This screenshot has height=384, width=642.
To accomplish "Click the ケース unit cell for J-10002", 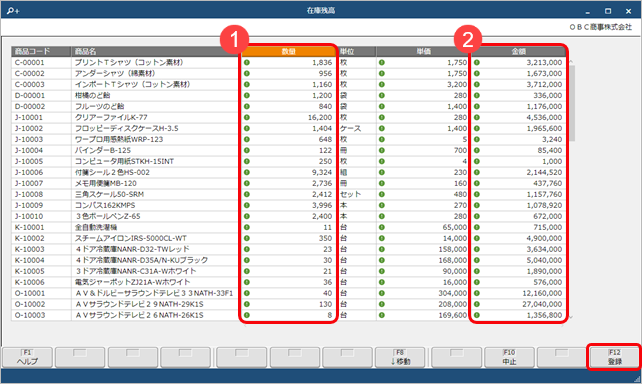I will [x=356, y=129].
